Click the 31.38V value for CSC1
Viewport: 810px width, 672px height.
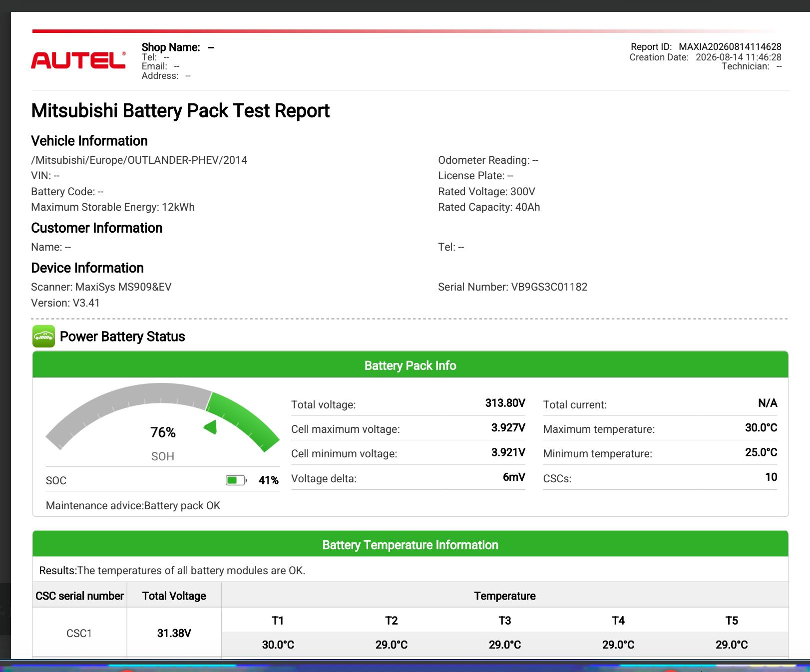[174, 633]
